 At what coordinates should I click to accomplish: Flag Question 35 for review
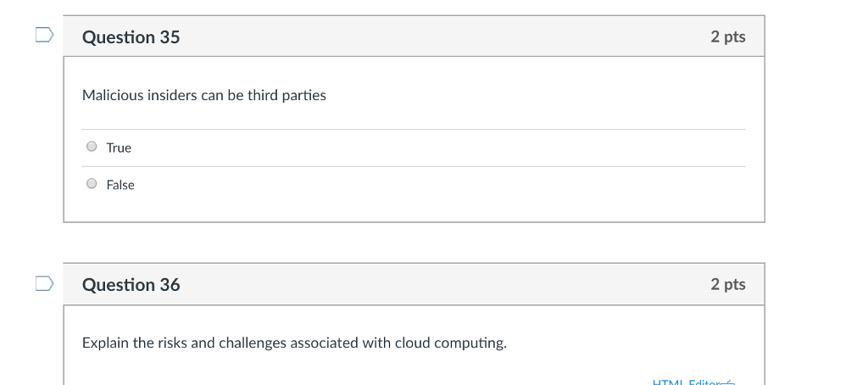pos(44,35)
